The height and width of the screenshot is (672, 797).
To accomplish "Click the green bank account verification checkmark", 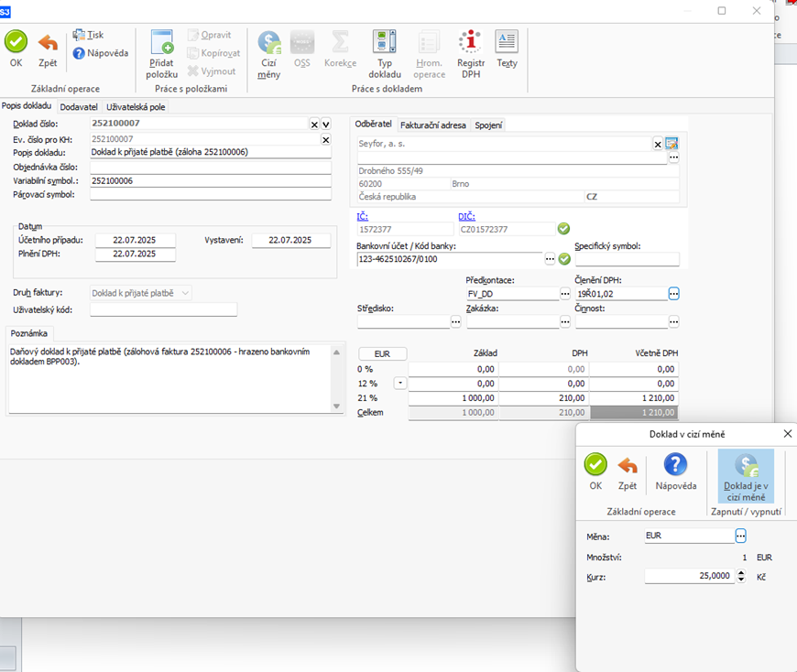I will (x=564, y=259).
